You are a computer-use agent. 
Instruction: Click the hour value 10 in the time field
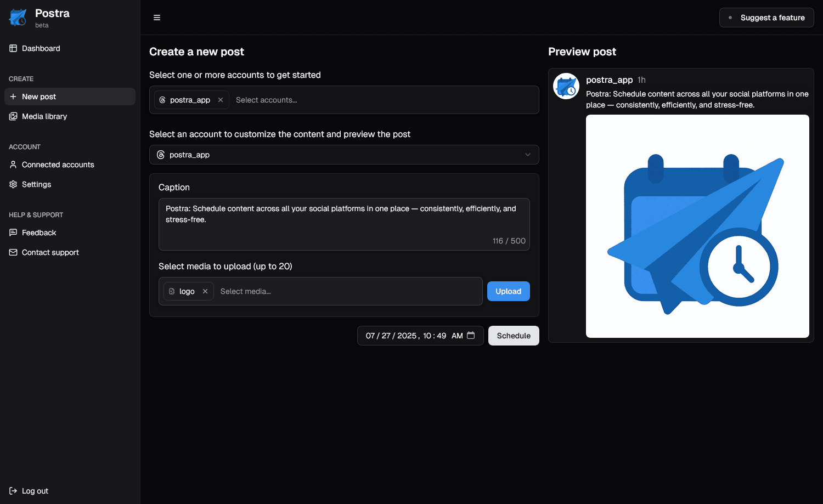[x=427, y=336]
